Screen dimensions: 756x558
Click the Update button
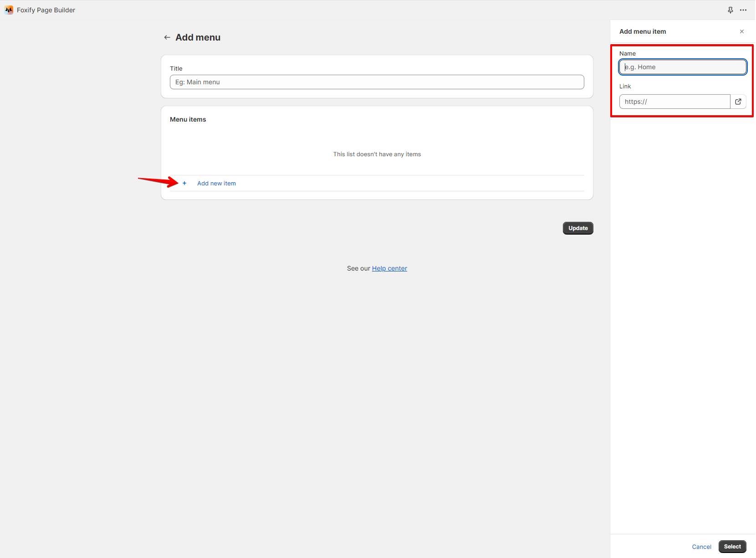click(x=578, y=228)
